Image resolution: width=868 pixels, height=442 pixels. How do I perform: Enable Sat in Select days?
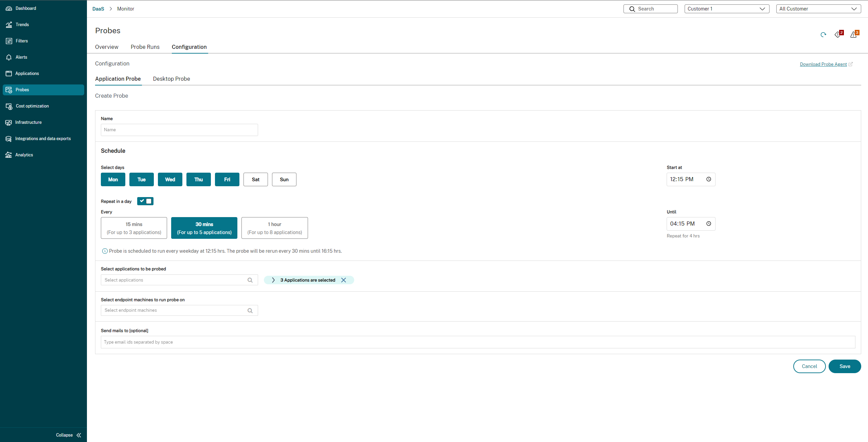pos(255,180)
